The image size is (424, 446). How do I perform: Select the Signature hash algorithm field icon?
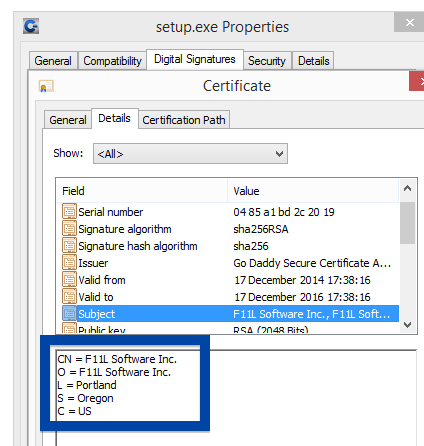69,246
